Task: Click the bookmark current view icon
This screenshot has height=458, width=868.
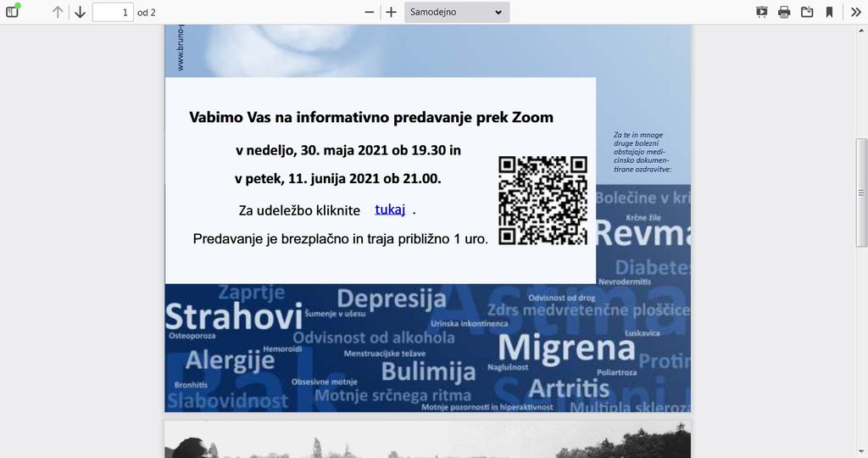Action: pos(829,12)
